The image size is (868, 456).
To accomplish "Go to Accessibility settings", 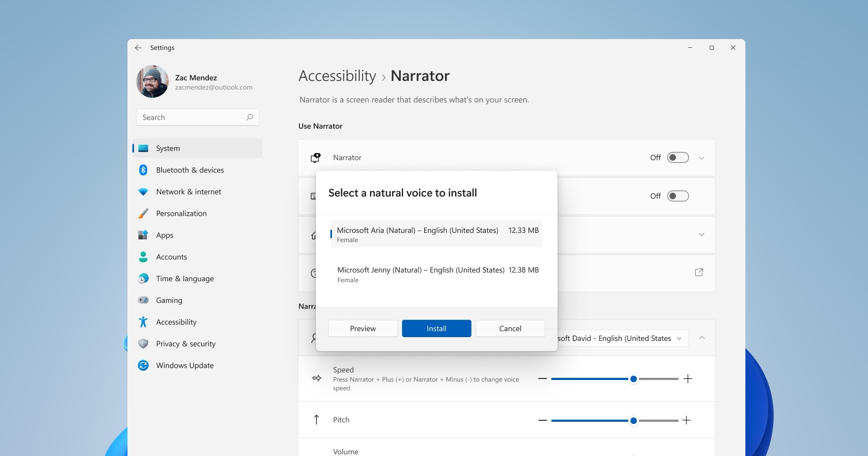I will click(197, 322).
